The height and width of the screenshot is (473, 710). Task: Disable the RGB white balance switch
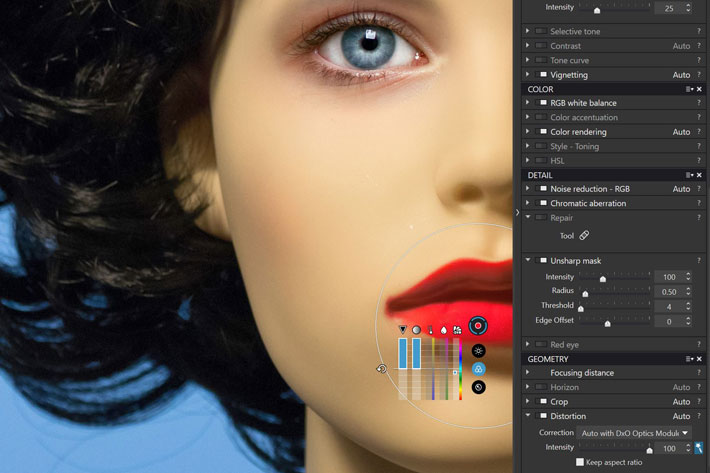pyautogui.click(x=541, y=103)
